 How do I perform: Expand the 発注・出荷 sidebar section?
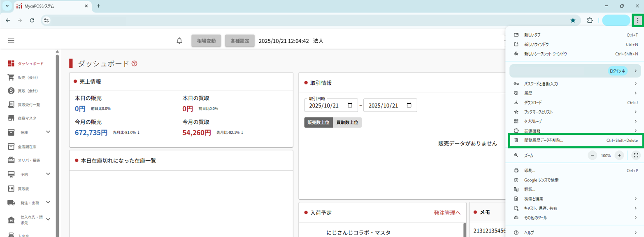coord(48,202)
